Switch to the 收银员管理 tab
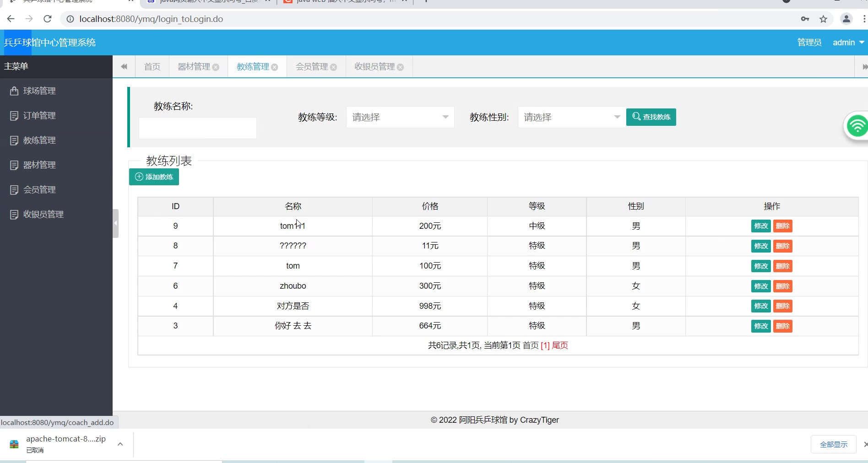Viewport: 868px width, 463px height. (374, 67)
